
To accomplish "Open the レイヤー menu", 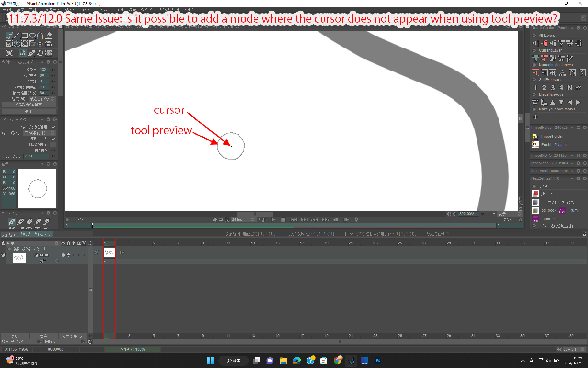I will 85,10.
